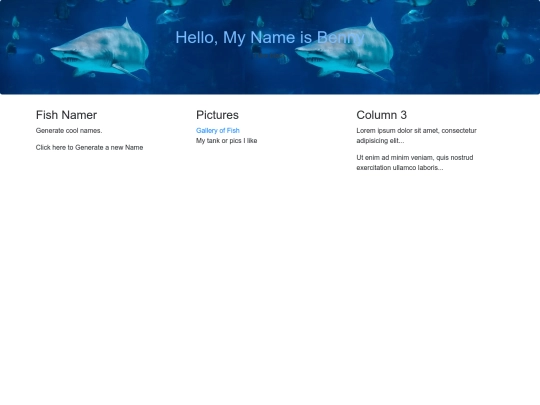Click the "My tank or pics I like" text
Image resolution: width=540 pixels, height=405 pixels.
pyautogui.click(x=227, y=141)
